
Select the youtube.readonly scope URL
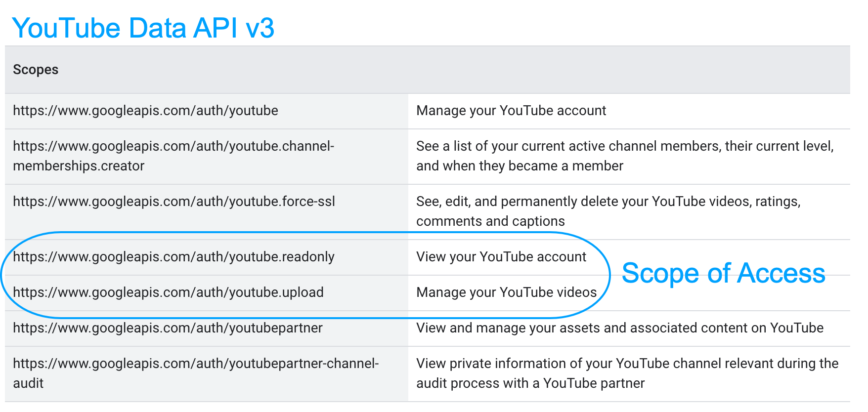(x=174, y=257)
